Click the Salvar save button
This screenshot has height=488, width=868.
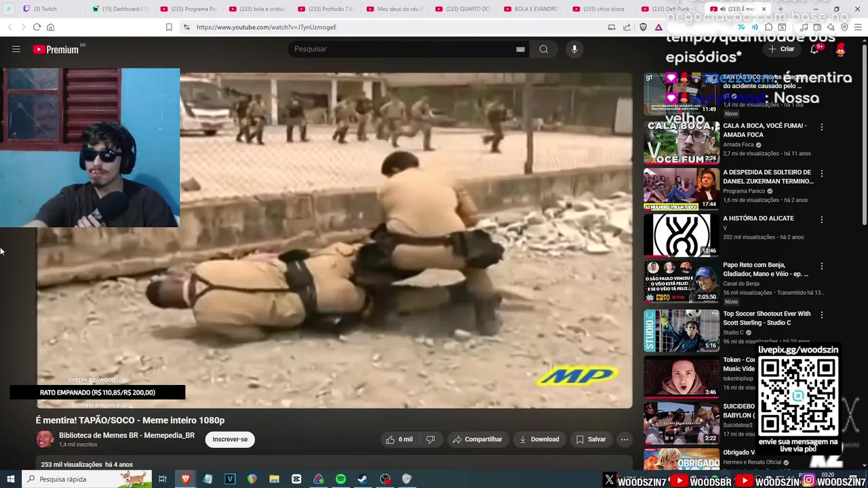point(591,439)
